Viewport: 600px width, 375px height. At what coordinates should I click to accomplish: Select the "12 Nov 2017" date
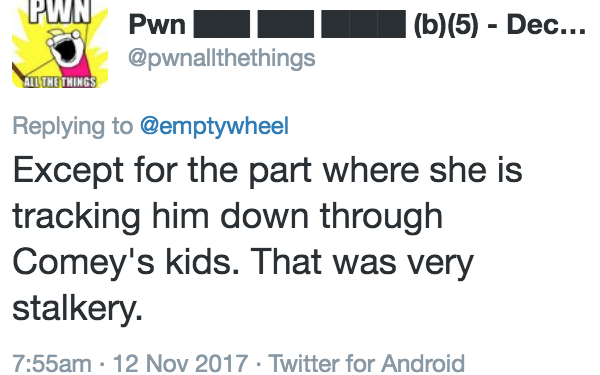pyautogui.click(x=180, y=364)
